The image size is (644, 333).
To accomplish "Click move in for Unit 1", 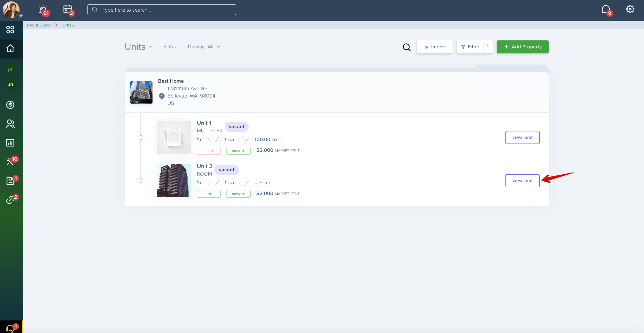I will [239, 151].
